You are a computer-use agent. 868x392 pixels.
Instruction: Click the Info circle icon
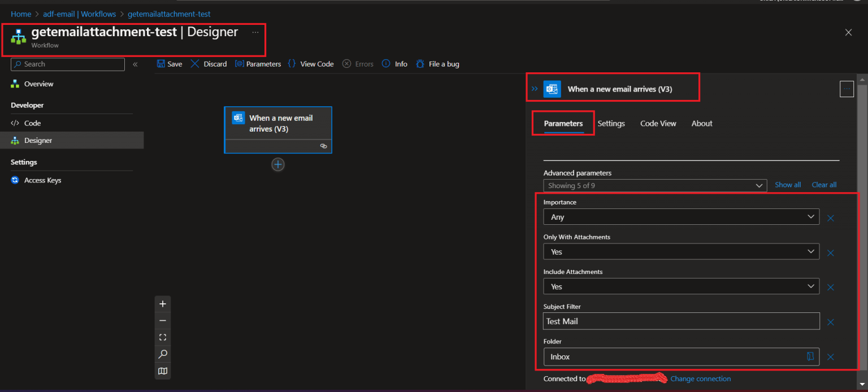click(386, 64)
